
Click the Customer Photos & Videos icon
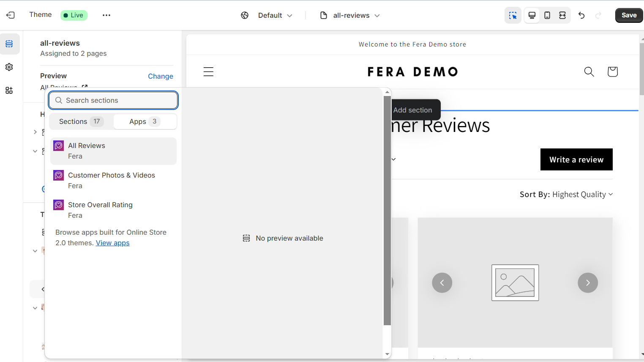coord(59,176)
